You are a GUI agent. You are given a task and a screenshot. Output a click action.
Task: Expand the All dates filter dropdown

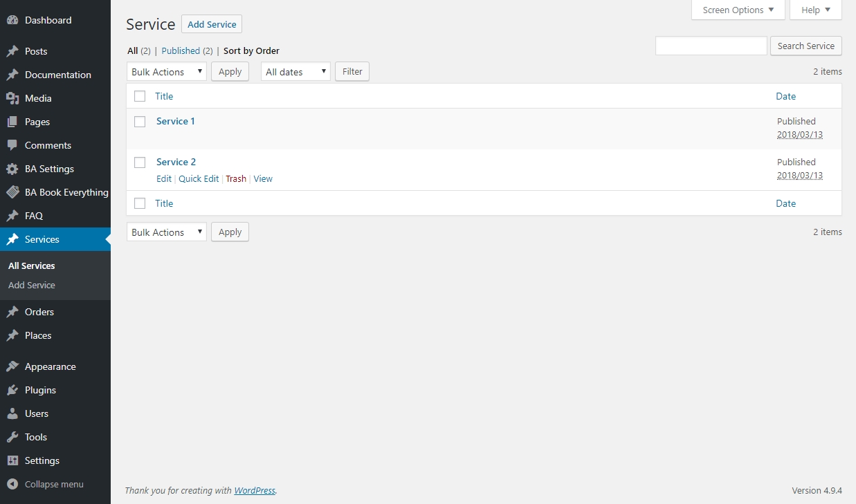click(295, 72)
